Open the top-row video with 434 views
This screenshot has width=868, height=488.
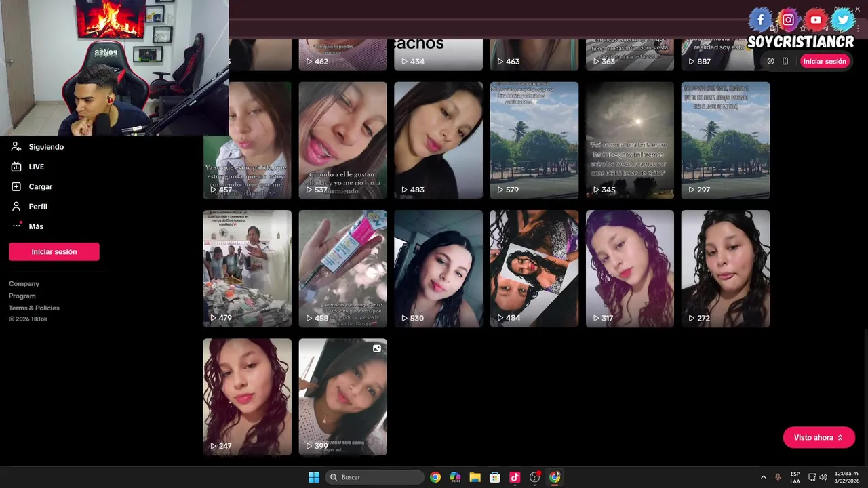coord(439,55)
